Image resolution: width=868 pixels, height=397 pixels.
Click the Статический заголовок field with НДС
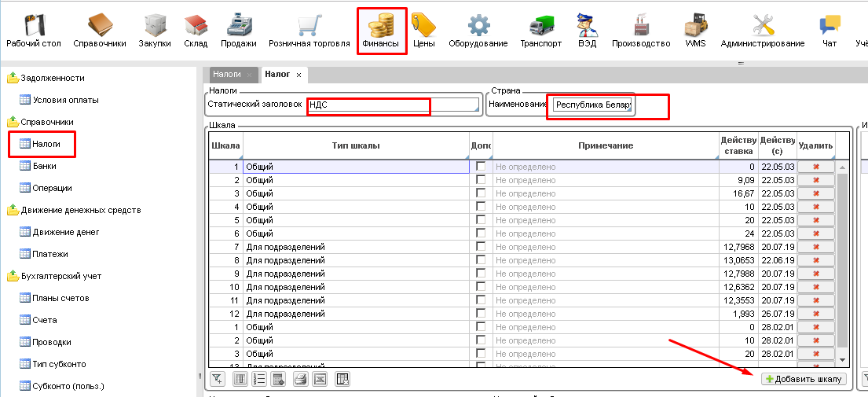(x=393, y=105)
